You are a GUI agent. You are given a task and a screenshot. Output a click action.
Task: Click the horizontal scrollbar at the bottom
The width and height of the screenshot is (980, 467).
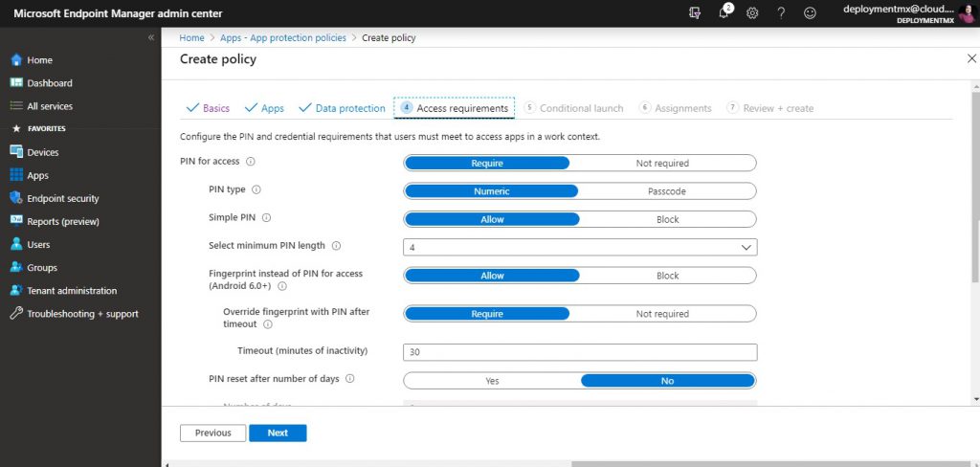pos(766,463)
